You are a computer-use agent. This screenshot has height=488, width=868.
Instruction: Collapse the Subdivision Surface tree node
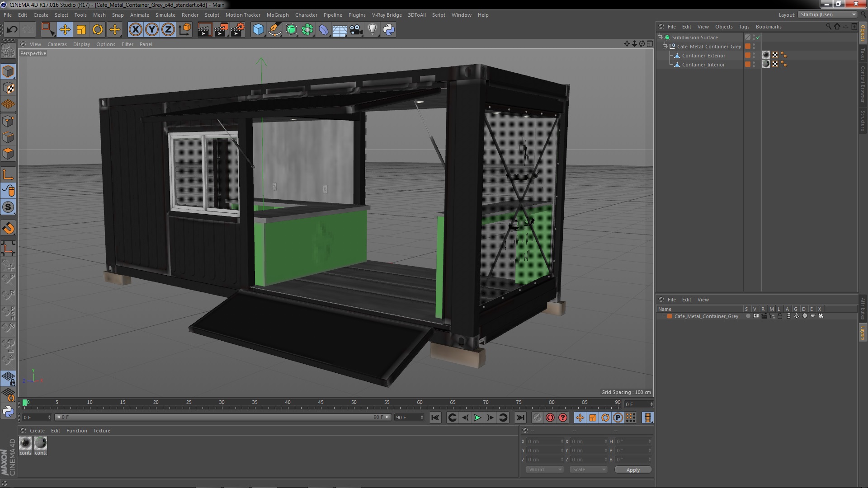pos(660,38)
